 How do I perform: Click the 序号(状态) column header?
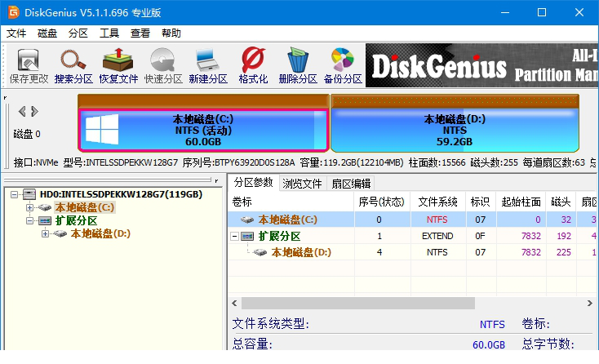[x=382, y=202]
